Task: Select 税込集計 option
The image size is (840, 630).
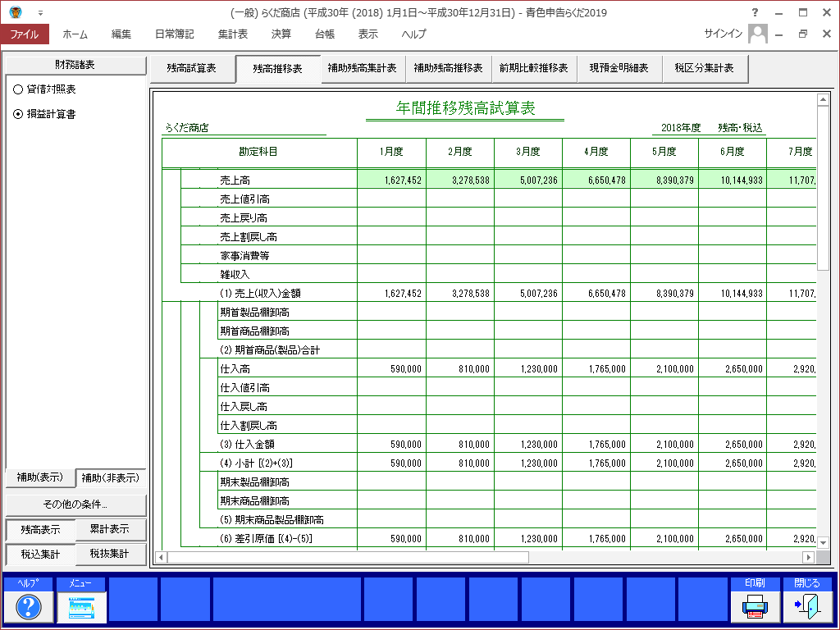Action: pyautogui.click(x=40, y=555)
